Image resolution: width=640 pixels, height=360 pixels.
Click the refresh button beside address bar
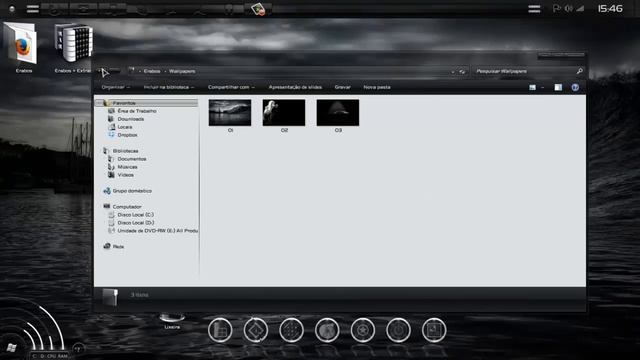click(x=462, y=71)
